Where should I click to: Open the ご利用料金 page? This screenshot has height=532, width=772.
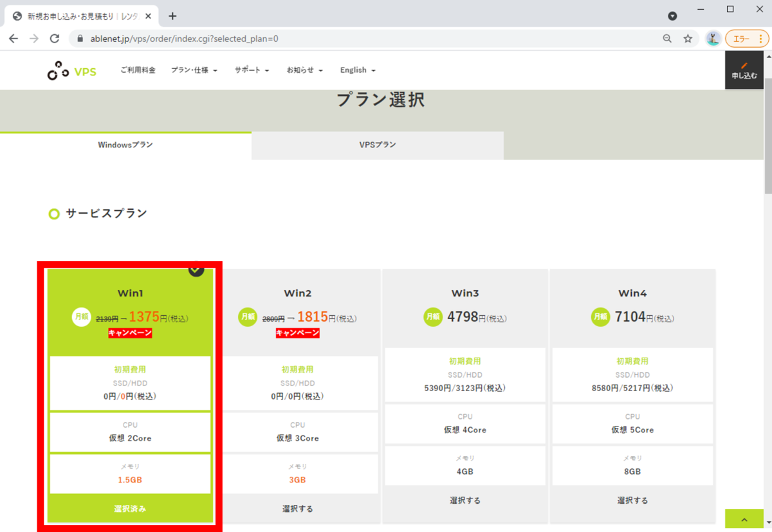tap(138, 70)
